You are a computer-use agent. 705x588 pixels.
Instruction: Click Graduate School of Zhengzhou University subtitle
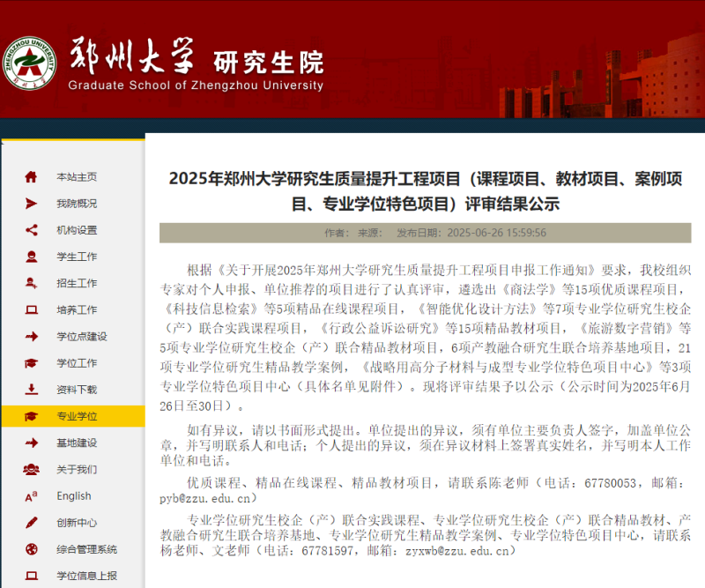(x=196, y=86)
